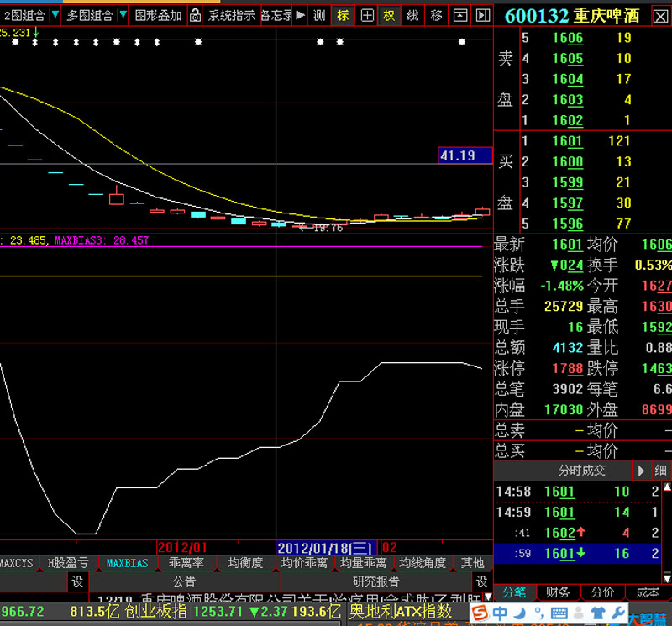Open the 公告 announcements section
672x626 pixels.
(184, 581)
